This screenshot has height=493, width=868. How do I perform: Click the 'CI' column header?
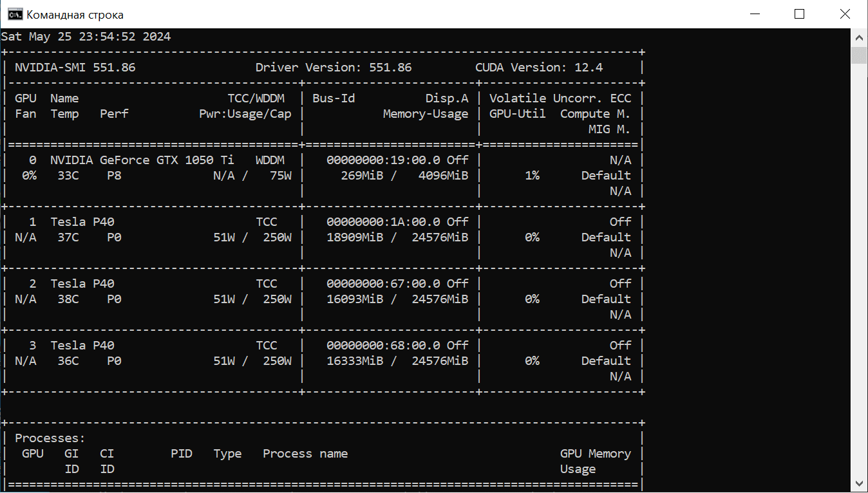[x=107, y=454]
